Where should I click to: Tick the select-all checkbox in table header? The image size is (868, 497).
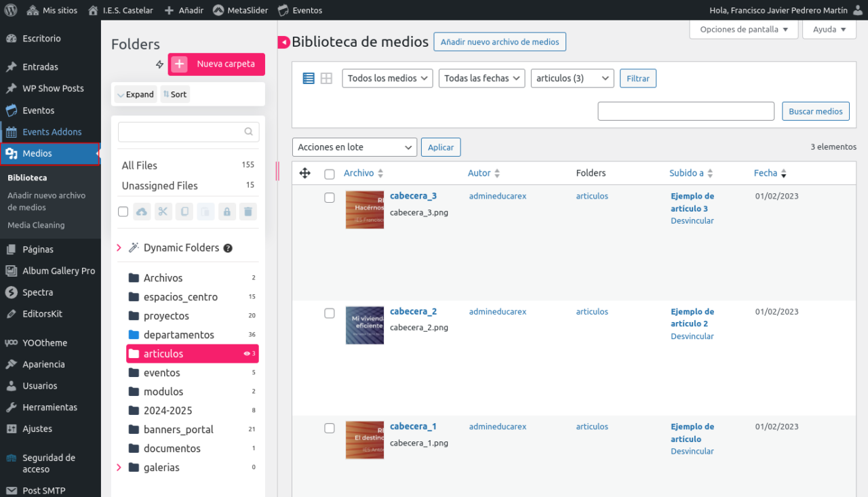point(330,174)
